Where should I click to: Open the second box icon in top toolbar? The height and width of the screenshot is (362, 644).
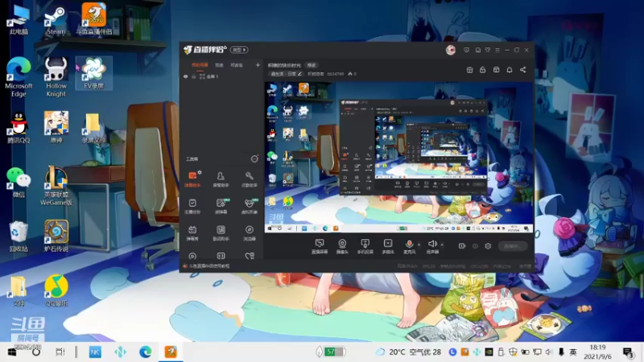[496, 70]
